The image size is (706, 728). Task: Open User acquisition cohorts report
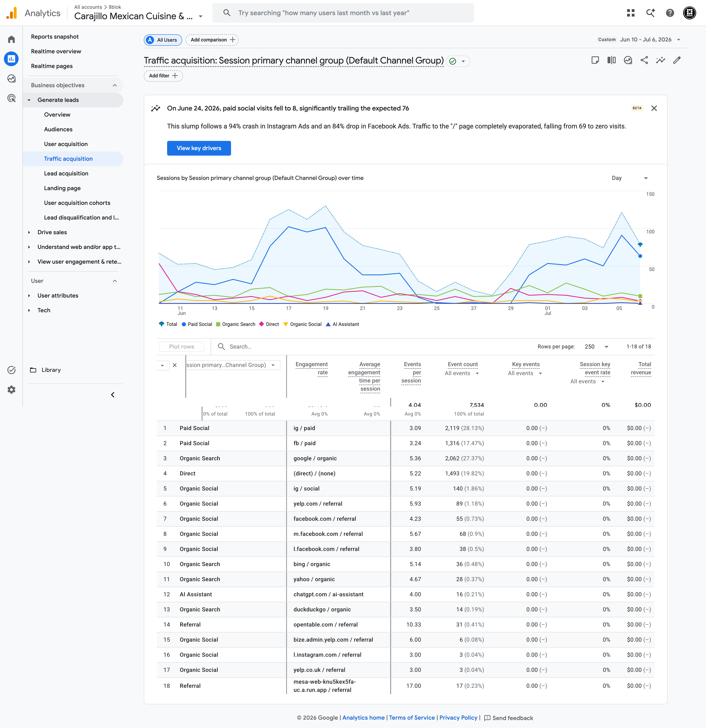click(77, 203)
